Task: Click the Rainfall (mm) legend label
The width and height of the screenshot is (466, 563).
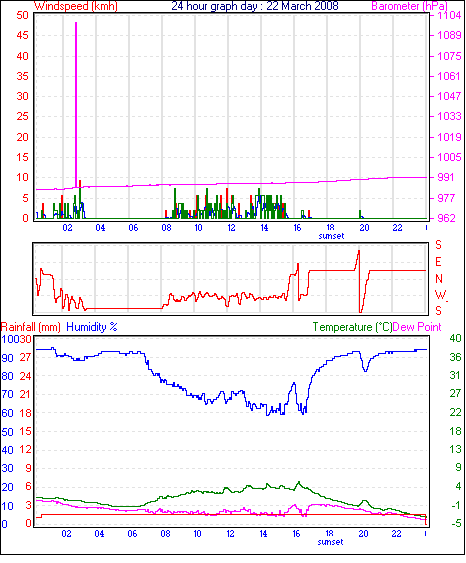Action: pos(31,327)
